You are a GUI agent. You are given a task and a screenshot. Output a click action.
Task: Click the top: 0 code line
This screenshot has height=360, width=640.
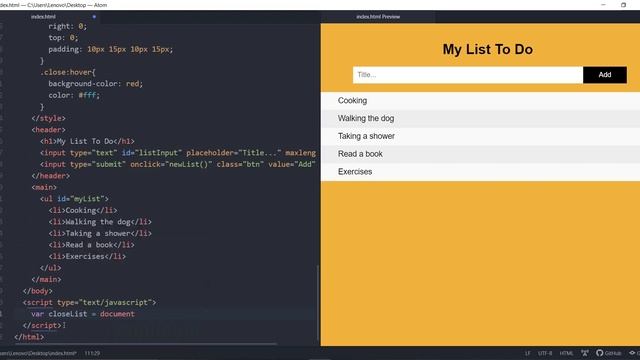[63, 38]
